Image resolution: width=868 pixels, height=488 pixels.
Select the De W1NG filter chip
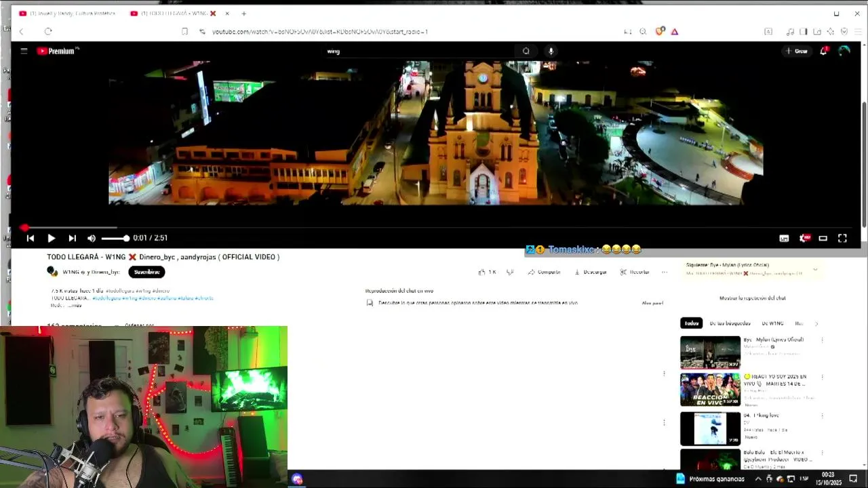[x=772, y=323]
